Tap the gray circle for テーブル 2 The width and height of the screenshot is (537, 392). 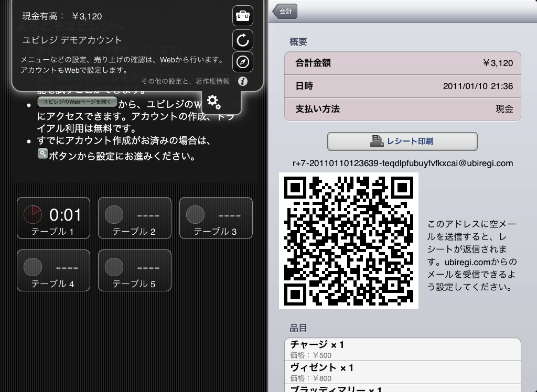(114, 215)
